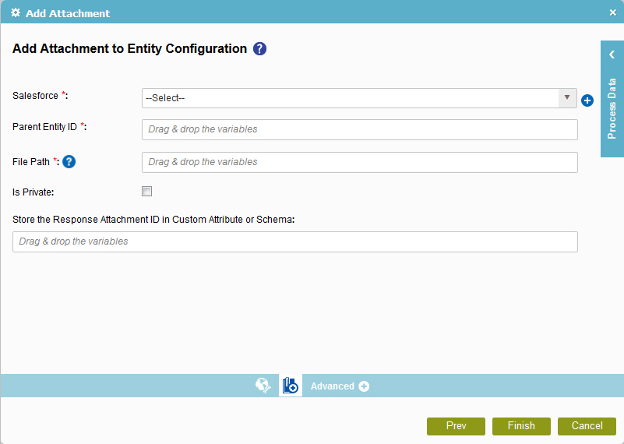Click the Response Attachment ID storage field
Viewport: 624px width, 444px height.
tap(295, 241)
